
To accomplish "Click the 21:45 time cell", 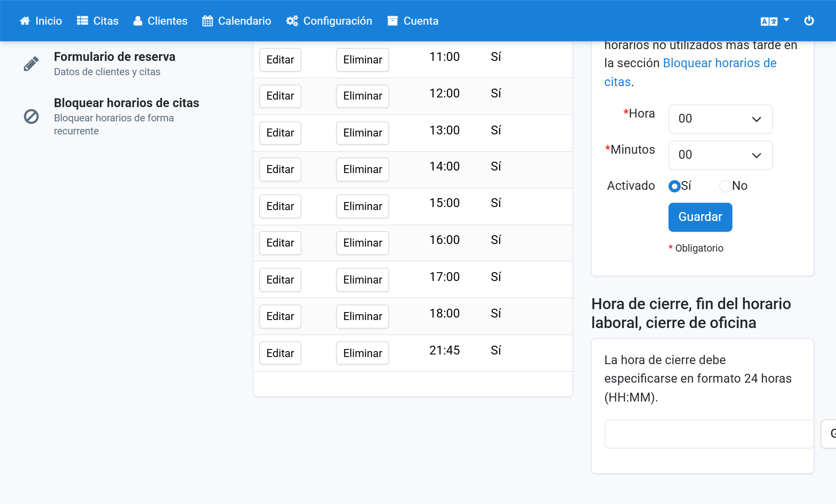I will [x=444, y=350].
